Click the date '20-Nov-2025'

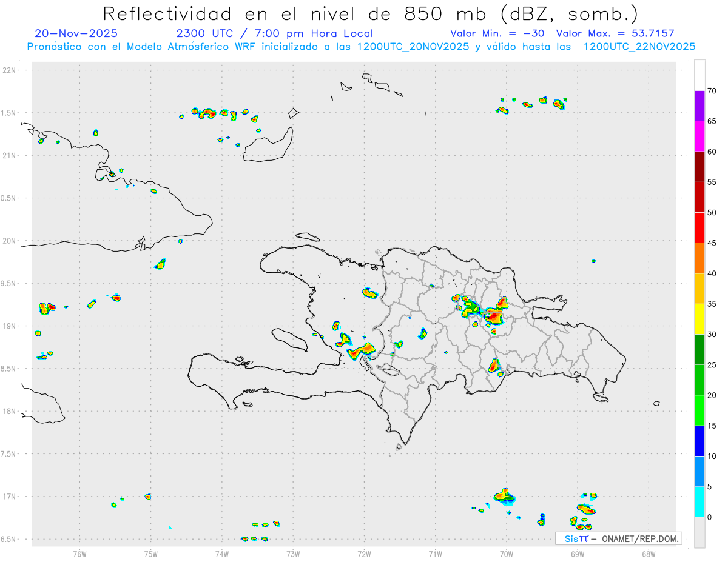coord(76,33)
